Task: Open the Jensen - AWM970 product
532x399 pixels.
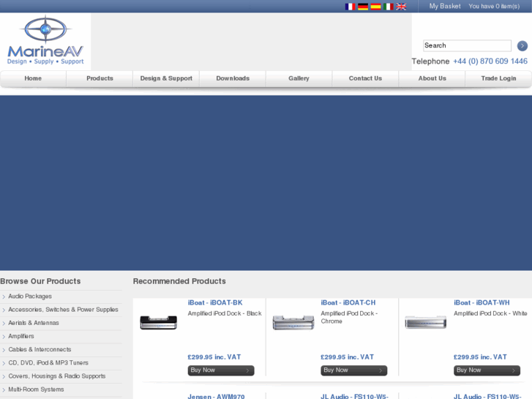Action: (216, 396)
